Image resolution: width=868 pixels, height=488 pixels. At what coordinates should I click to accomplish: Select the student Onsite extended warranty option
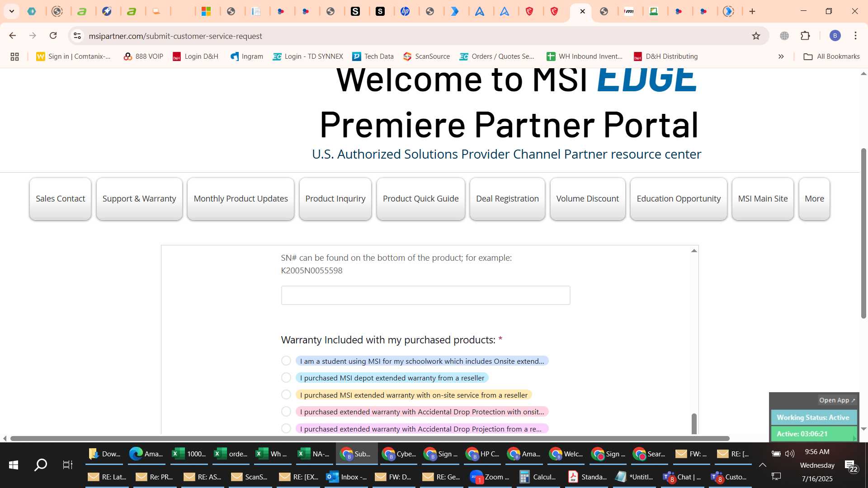[x=286, y=361]
